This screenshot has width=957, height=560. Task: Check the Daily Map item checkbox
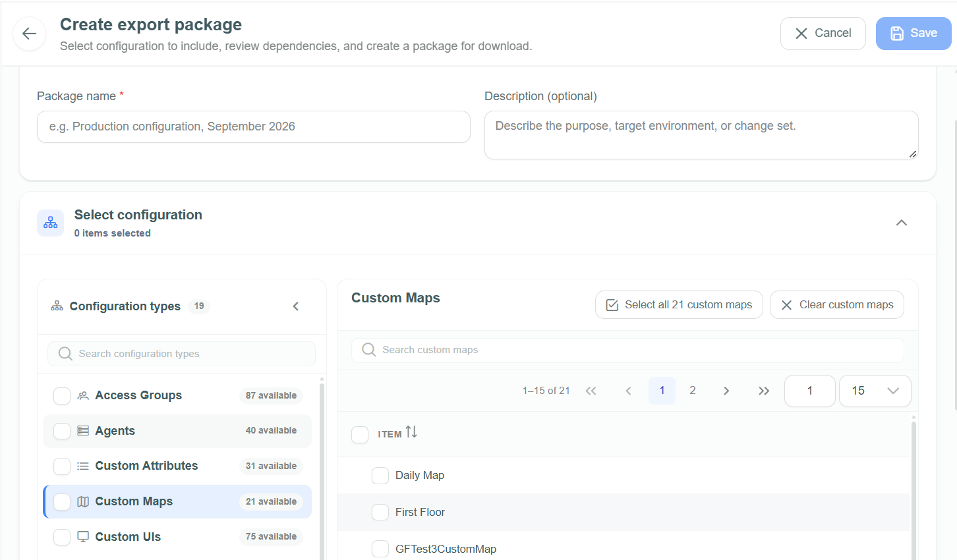[x=380, y=476]
